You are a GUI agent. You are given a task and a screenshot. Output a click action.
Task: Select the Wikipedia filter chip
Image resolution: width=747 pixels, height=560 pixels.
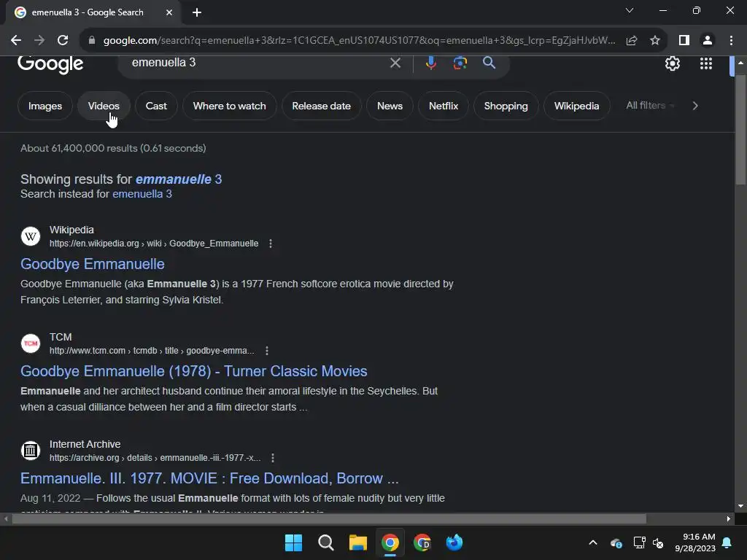(576, 106)
